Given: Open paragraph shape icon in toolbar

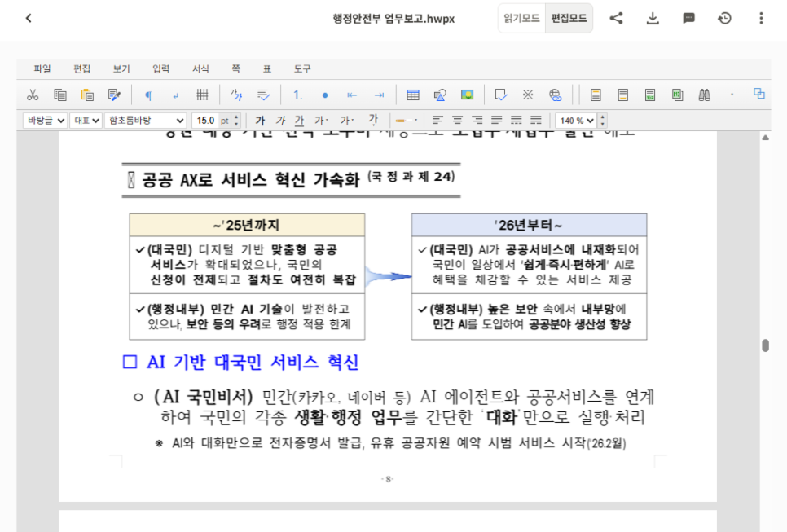Looking at the screenshot, I should [x=263, y=95].
